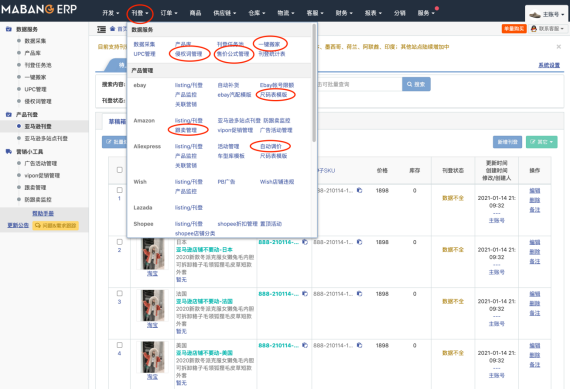The width and height of the screenshot is (571, 389).
Task: Select 侵权词管理 in the dropdown menu
Action: tap(189, 54)
